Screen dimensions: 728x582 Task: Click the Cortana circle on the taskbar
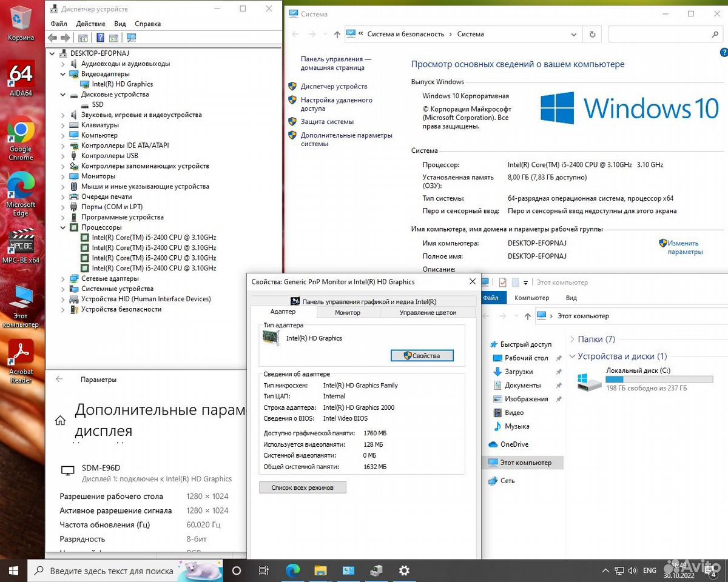tap(237, 570)
